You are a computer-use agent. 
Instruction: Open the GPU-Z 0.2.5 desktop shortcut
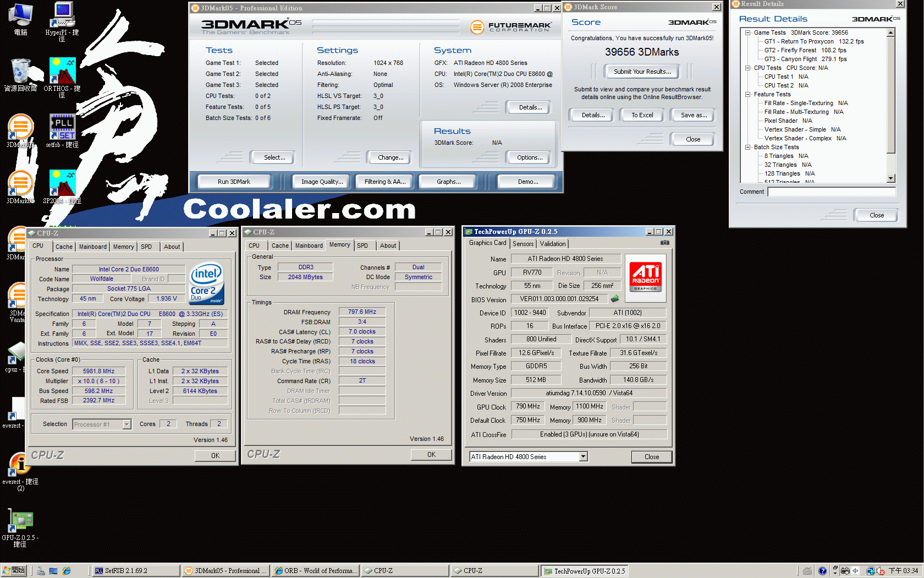[x=20, y=528]
